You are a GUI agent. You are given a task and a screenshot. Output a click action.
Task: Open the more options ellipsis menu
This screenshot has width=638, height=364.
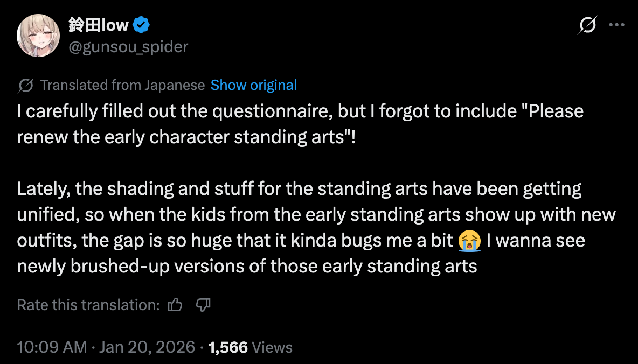coord(616,25)
